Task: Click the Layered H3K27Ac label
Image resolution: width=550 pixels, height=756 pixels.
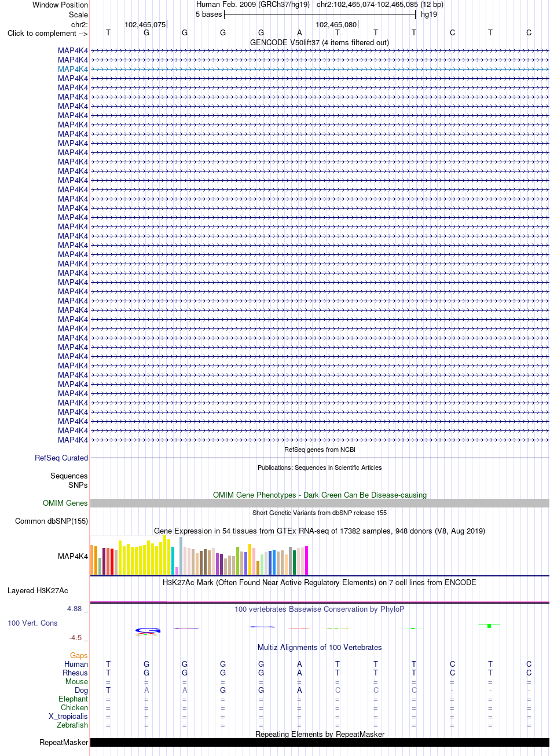Action: pyautogui.click(x=38, y=591)
